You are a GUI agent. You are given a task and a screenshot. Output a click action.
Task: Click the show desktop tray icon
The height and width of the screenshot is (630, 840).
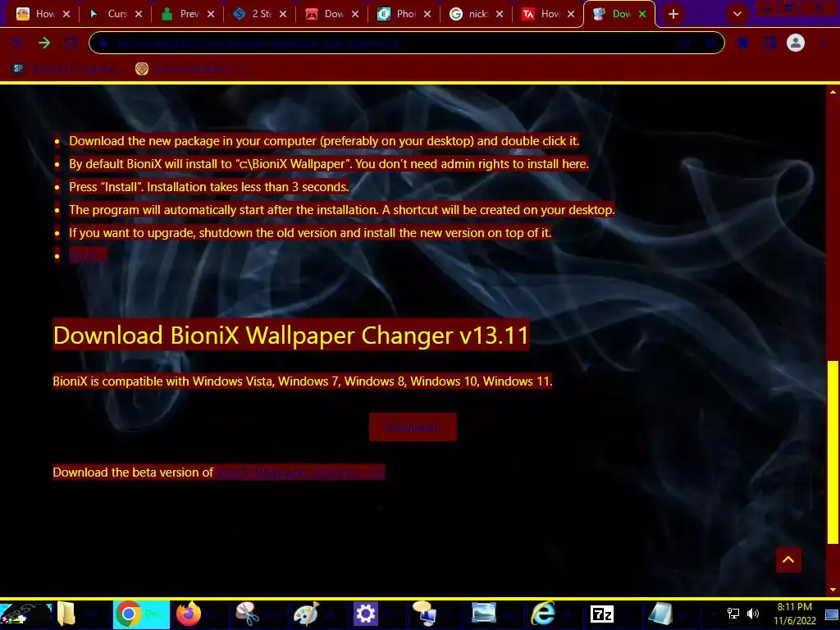832,614
